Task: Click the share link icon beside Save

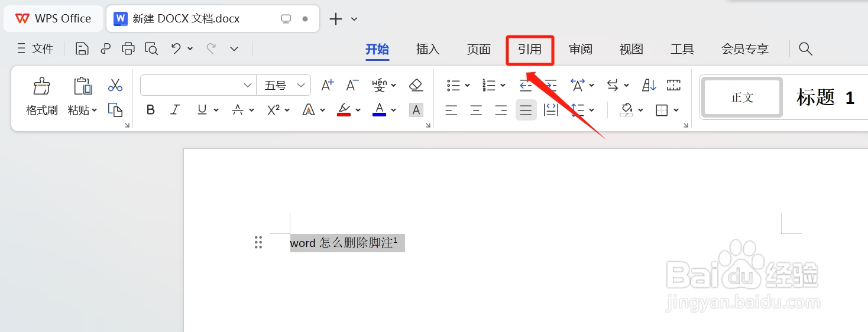Action: (106, 49)
